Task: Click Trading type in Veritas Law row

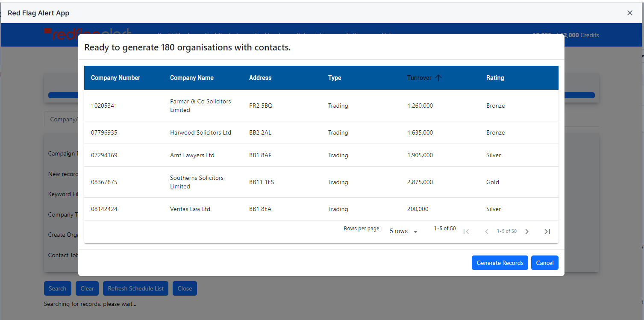Action: (x=338, y=209)
